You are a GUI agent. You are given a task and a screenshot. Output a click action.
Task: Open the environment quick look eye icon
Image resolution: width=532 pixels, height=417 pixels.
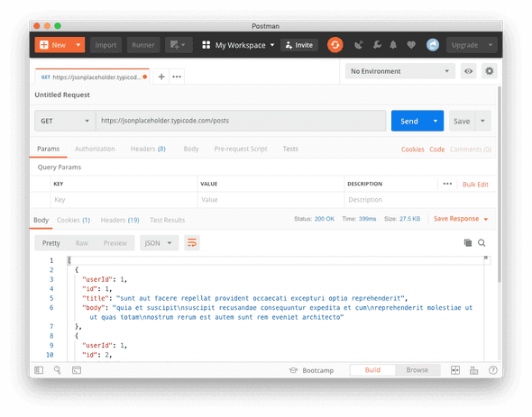[469, 71]
